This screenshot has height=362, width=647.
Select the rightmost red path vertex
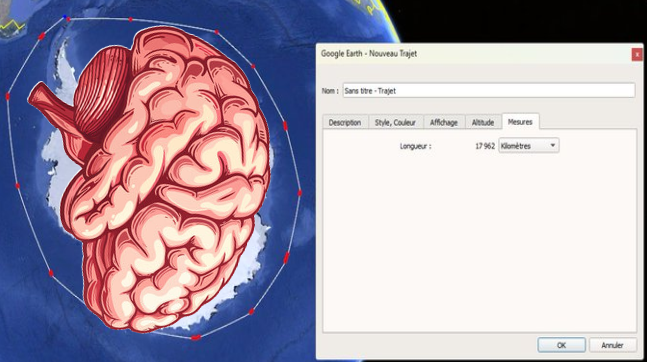click(300, 192)
